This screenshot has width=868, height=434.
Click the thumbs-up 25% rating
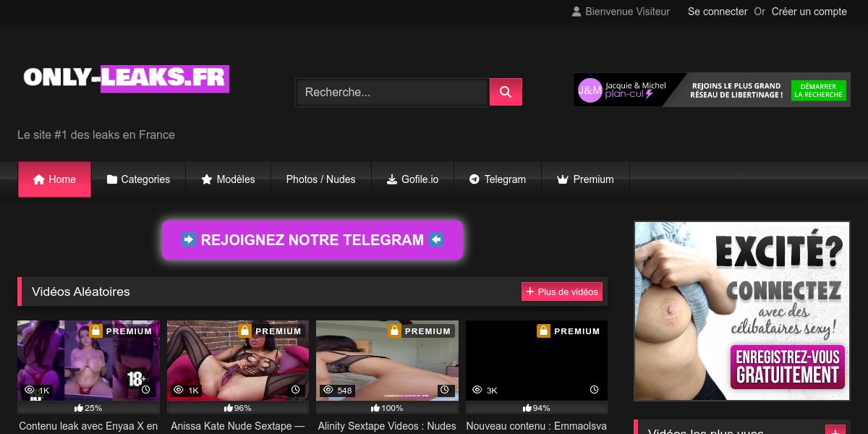pyautogui.click(x=88, y=408)
